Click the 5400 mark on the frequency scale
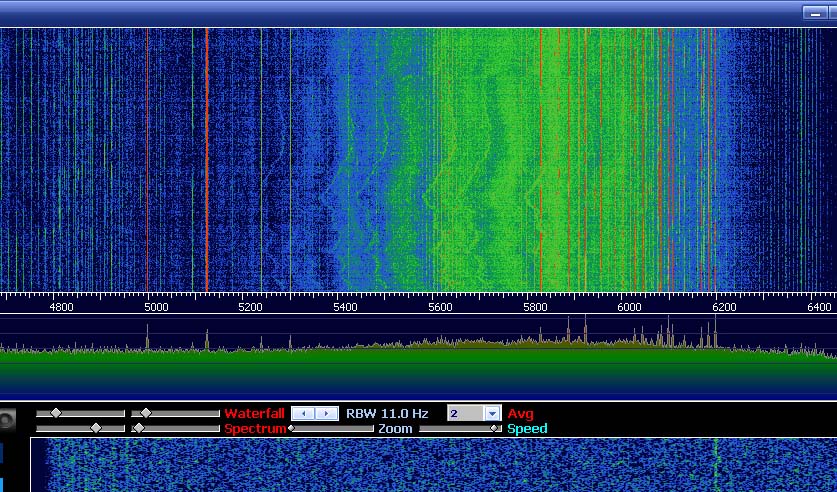 [345, 307]
